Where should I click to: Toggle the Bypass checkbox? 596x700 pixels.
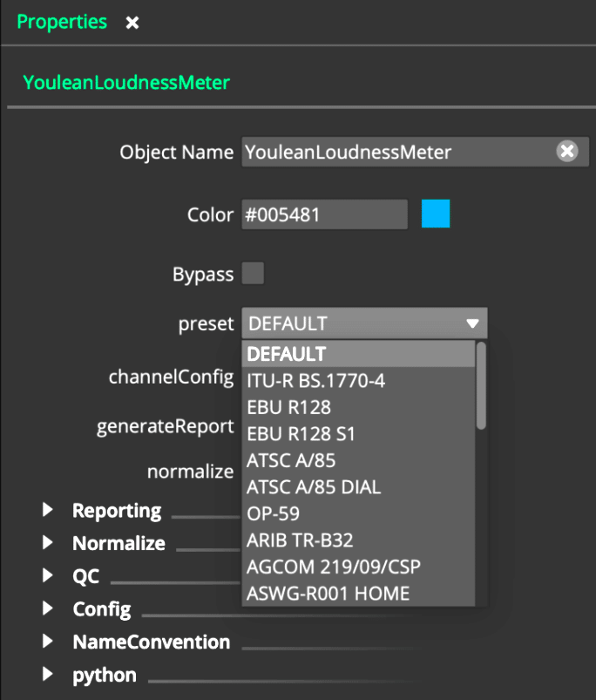coord(253,273)
